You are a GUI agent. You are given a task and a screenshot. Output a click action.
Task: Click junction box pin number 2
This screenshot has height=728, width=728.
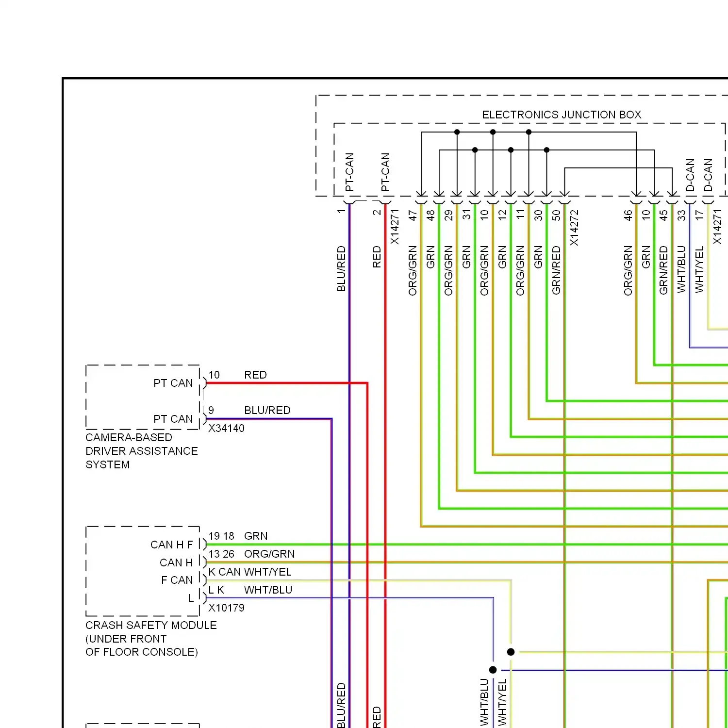pyautogui.click(x=377, y=212)
